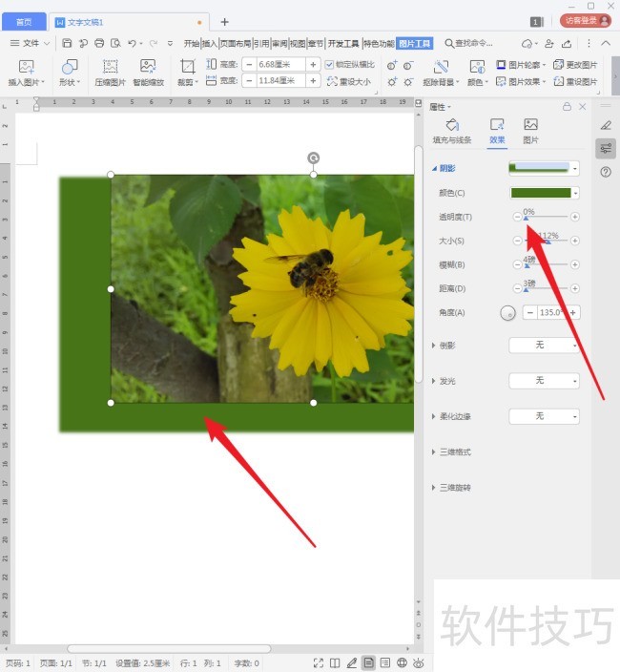Increase the shadow angle with plus button

pos(573,312)
